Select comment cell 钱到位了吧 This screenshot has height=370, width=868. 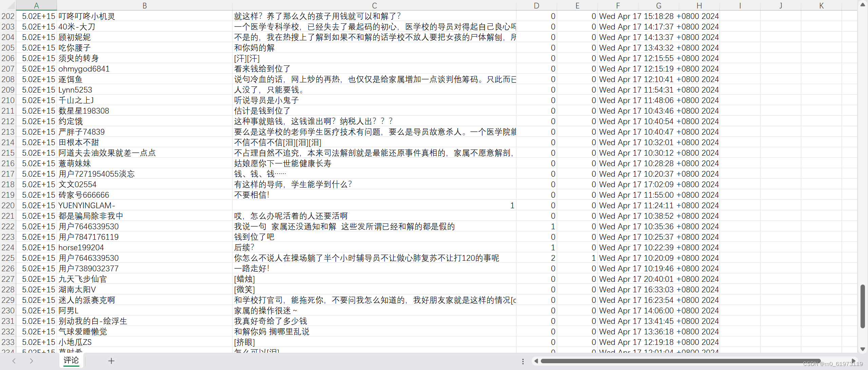374,237
